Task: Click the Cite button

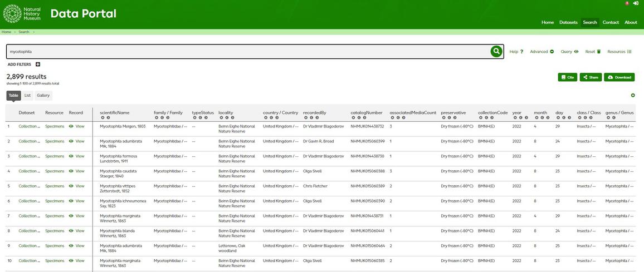Action: click(567, 77)
